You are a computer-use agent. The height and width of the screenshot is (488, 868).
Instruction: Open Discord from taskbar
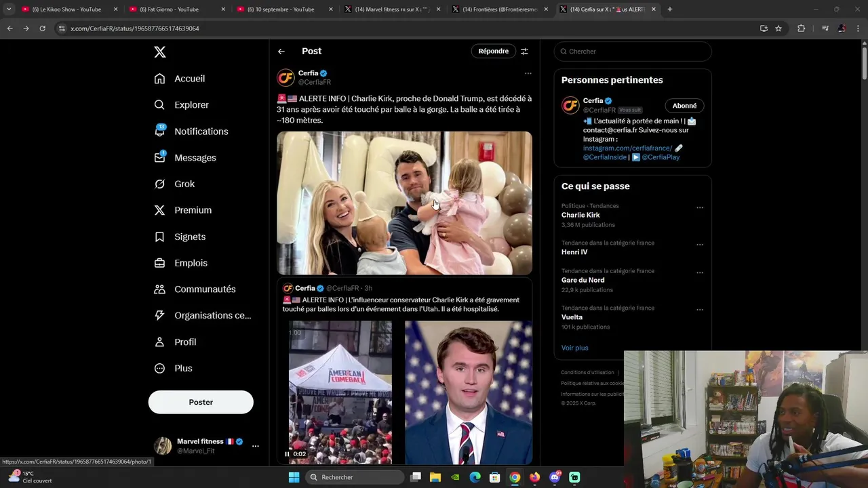(555, 477)
